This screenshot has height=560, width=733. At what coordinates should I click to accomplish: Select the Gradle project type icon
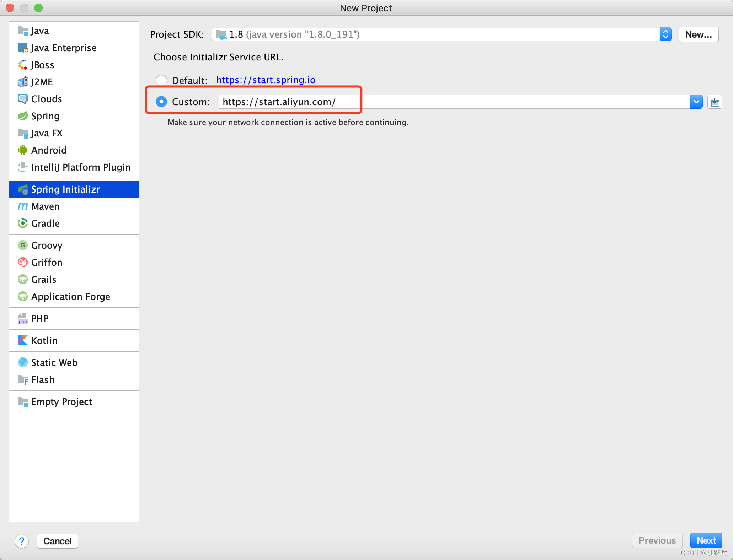[22, 224]
